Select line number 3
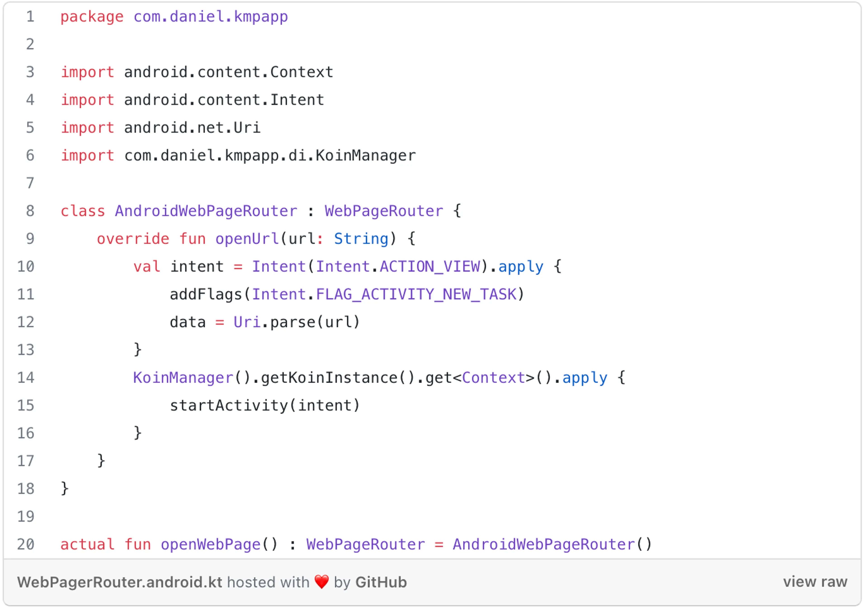The image size is (868, 610). (x=30, y=72)
